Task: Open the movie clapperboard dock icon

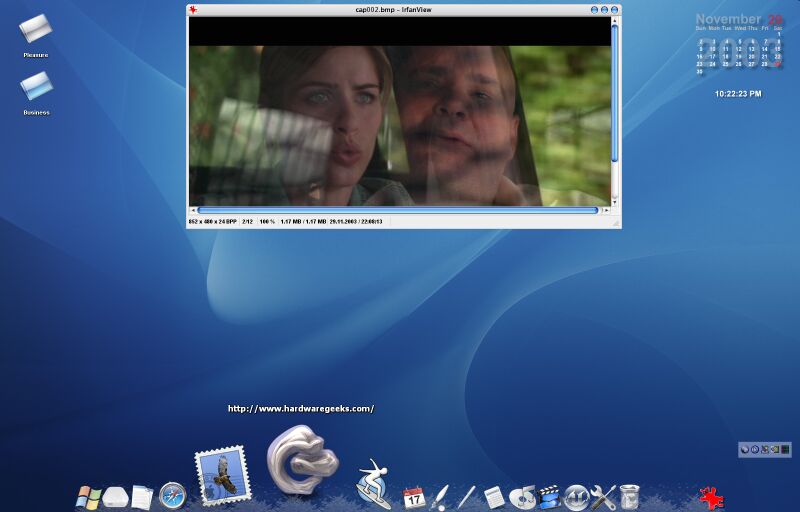Action: tap(549, 498)
